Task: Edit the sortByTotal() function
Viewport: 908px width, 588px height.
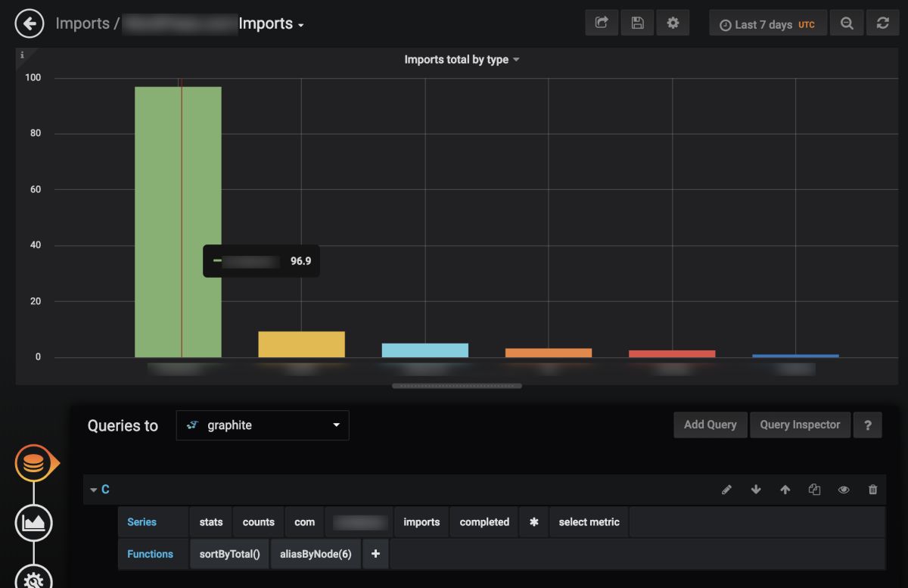Action: coord(229,554)
